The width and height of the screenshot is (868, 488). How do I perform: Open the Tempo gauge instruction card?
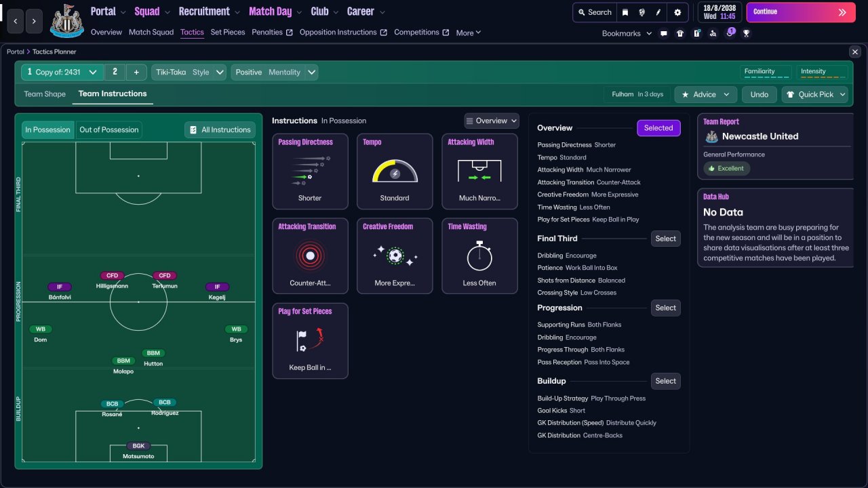pos(395,171)
